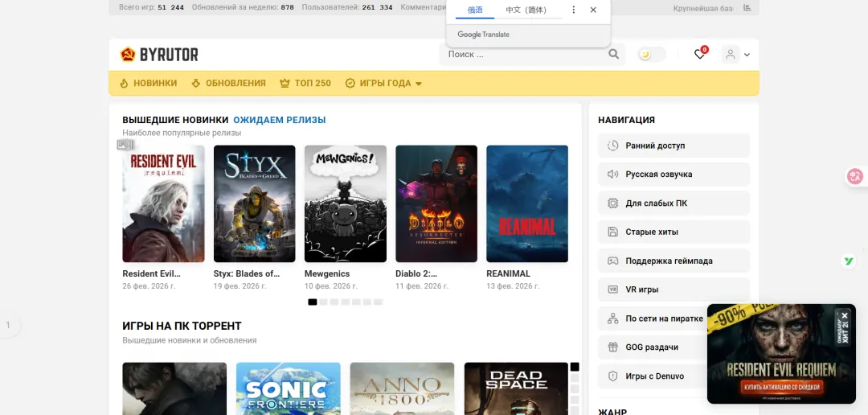Switch to Ожидаем релизы tab
The image size is (868, 415).
(x=280, y=120)
